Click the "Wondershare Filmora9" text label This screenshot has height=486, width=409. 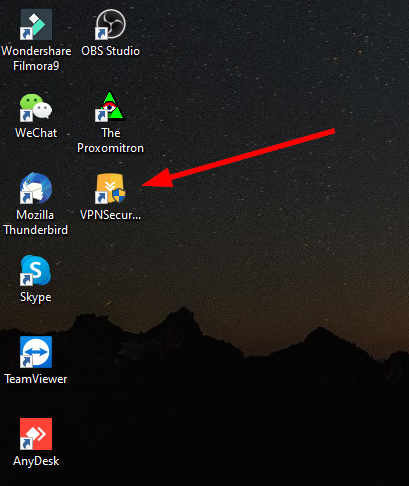[x=36, y=58]
